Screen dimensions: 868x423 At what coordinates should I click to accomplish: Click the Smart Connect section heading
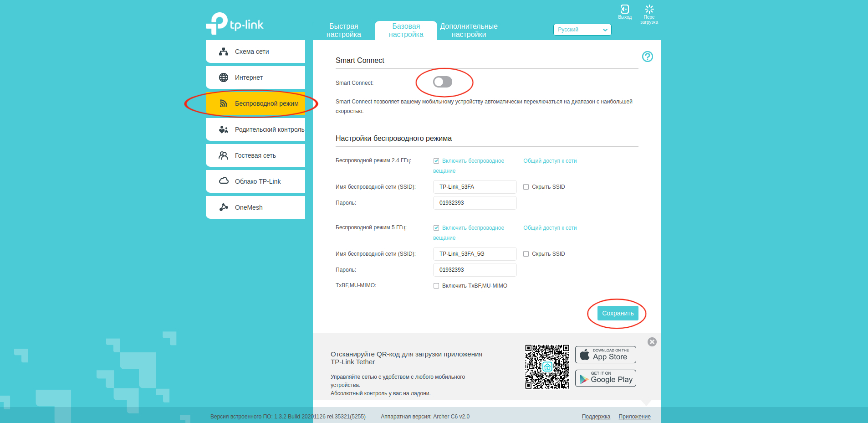[360, 60]
